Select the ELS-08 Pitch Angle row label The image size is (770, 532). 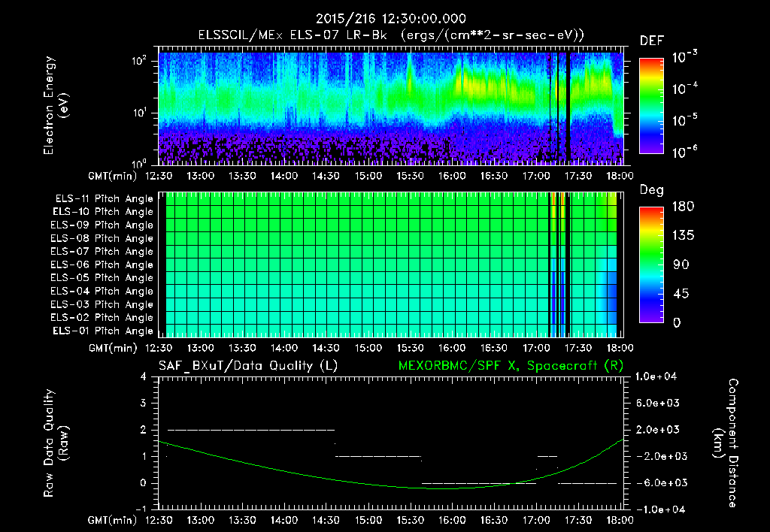pos(102,238)
